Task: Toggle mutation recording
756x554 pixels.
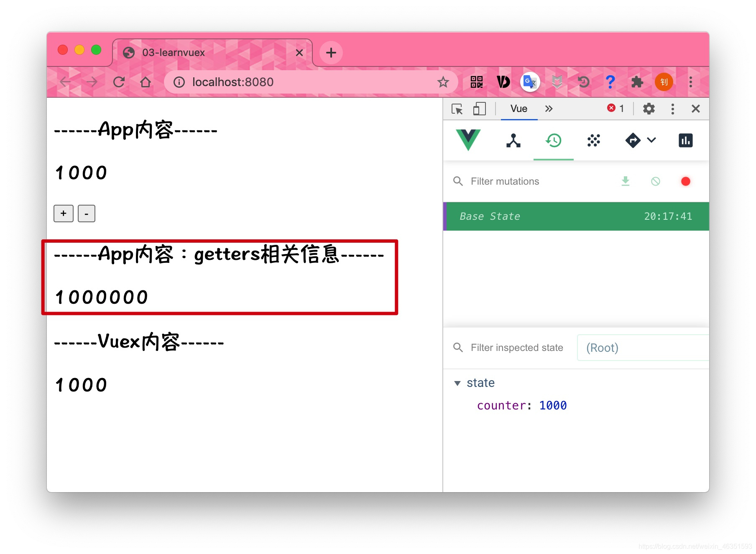Action: pos(686,181)
